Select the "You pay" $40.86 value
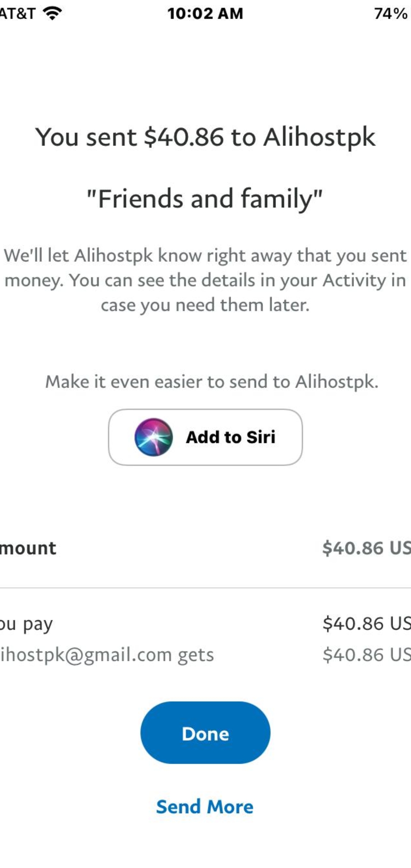The width and height of the screenshot is (411, 868). (366, 624)
